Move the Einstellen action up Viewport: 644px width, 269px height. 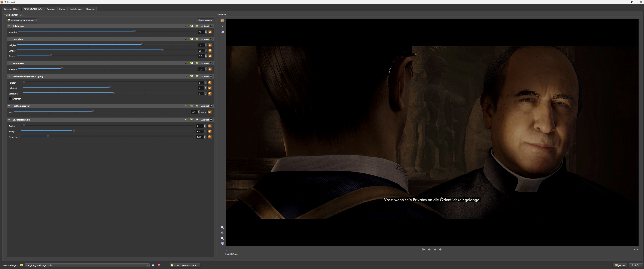coord(191,39)
